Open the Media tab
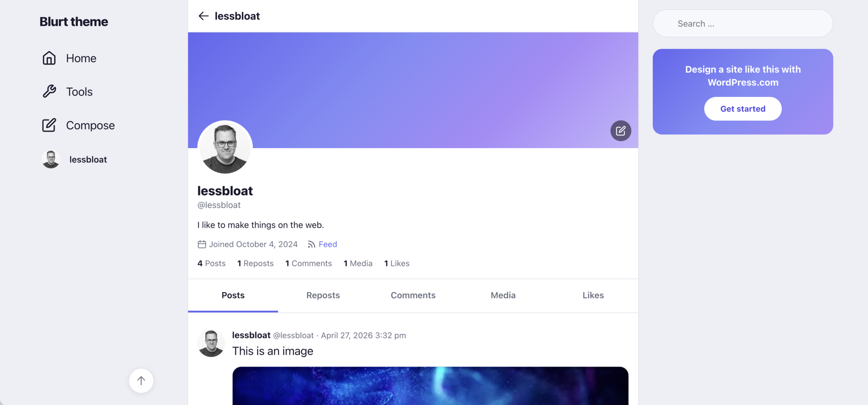Image resolution: width=868 pixels, height=405 pixels. 503,295
